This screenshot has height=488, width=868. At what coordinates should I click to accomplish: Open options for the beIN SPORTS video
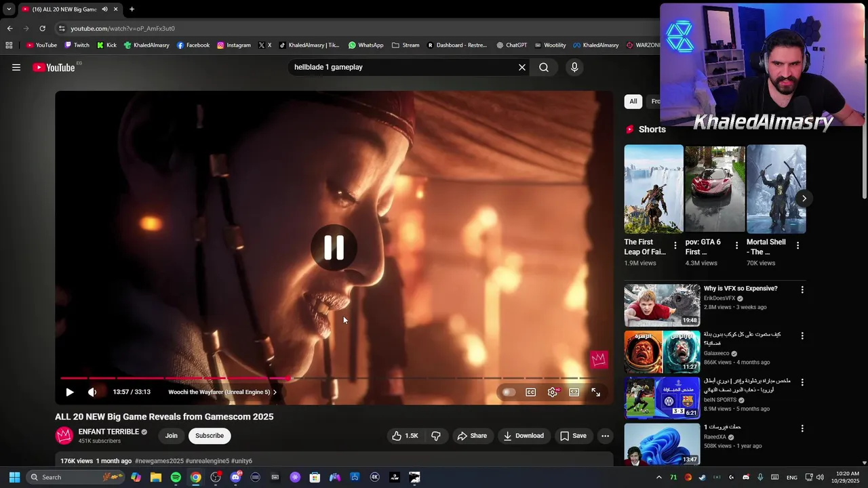tap(802, 382)
